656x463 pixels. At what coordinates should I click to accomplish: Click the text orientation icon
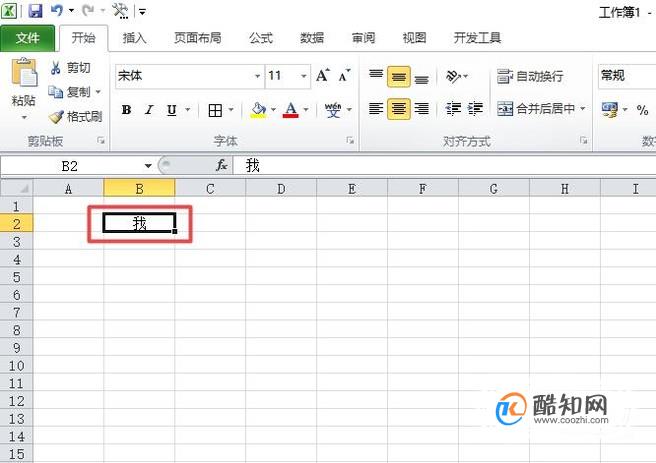tap(453, 76)
